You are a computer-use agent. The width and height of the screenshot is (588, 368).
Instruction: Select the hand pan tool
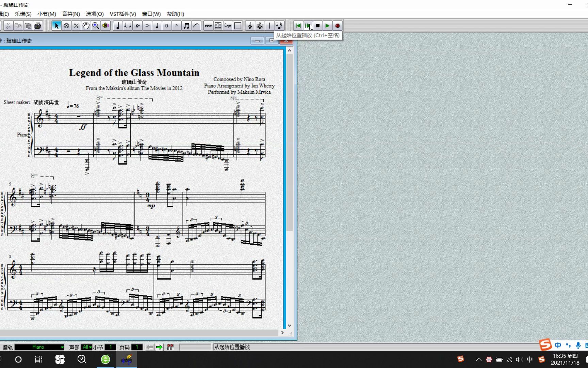(x=86, y=26)
